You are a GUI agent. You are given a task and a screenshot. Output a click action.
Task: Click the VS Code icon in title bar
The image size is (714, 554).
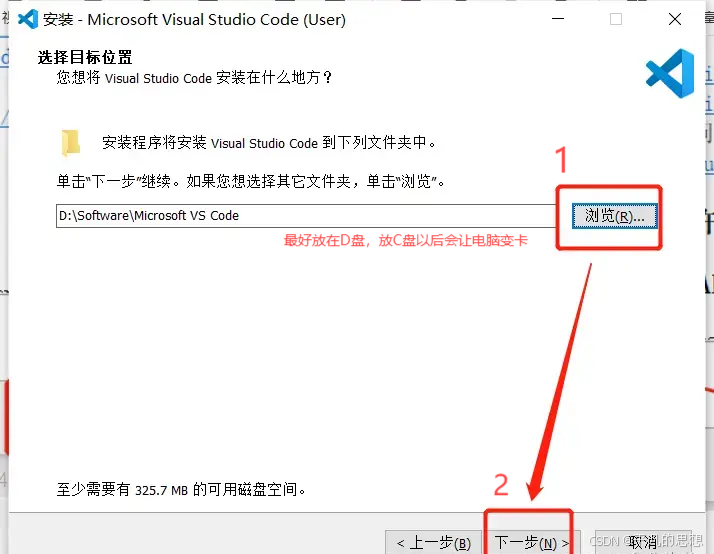(28, 19)
